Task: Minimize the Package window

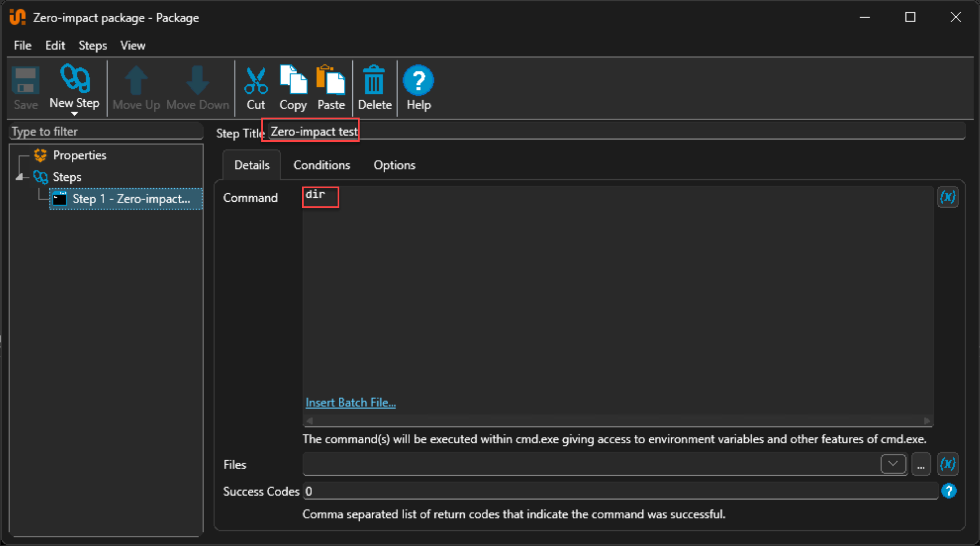Action: click(865, 18)
